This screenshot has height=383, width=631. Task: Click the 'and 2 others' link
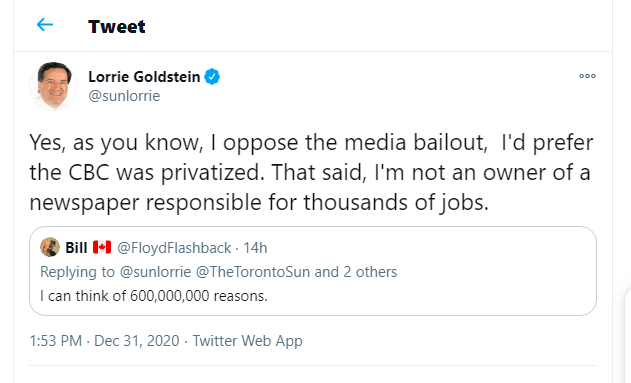tap(356, 272)
